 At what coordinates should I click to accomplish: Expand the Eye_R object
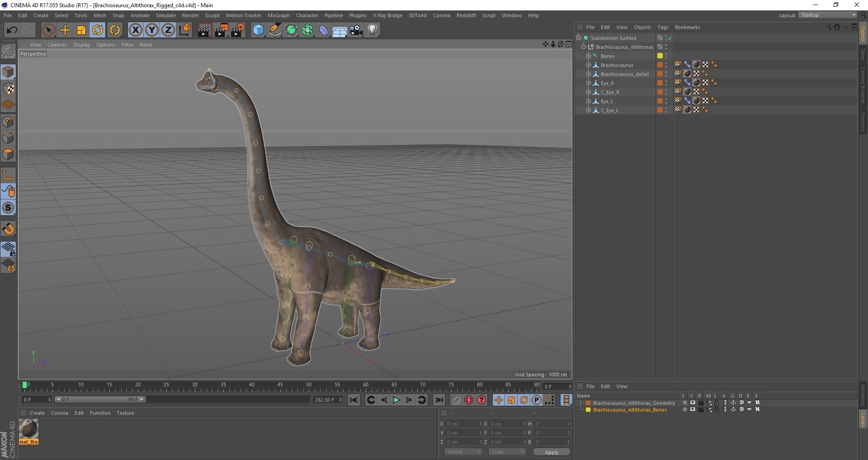tap(589, 83)
